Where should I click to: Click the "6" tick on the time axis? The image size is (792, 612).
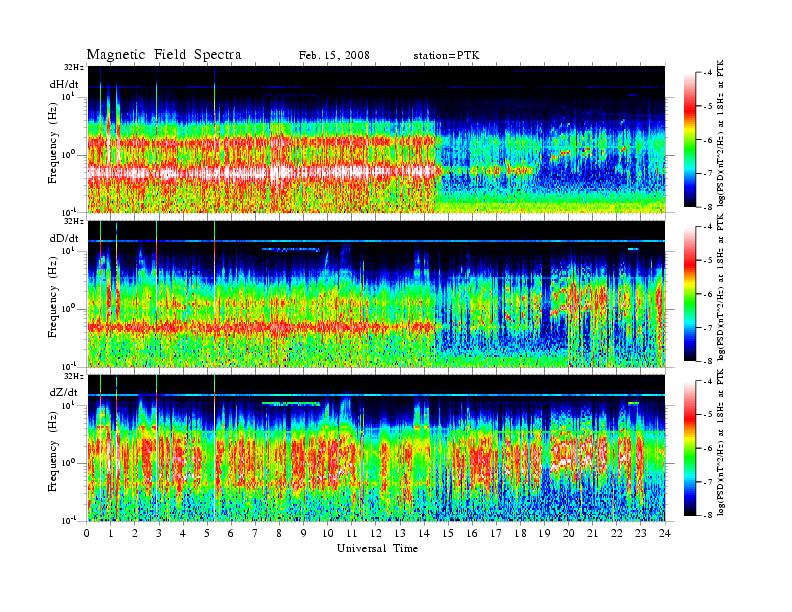[231, 533]
